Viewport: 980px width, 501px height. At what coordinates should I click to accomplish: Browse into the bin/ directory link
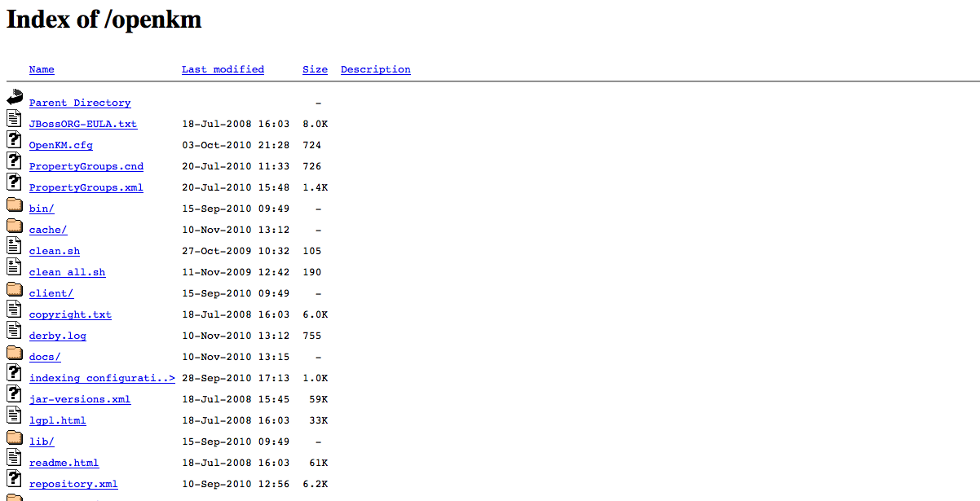coord(42,209)
